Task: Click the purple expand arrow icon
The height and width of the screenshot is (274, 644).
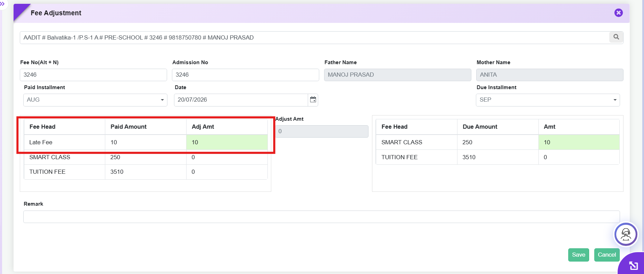Action: coord(633,266)
